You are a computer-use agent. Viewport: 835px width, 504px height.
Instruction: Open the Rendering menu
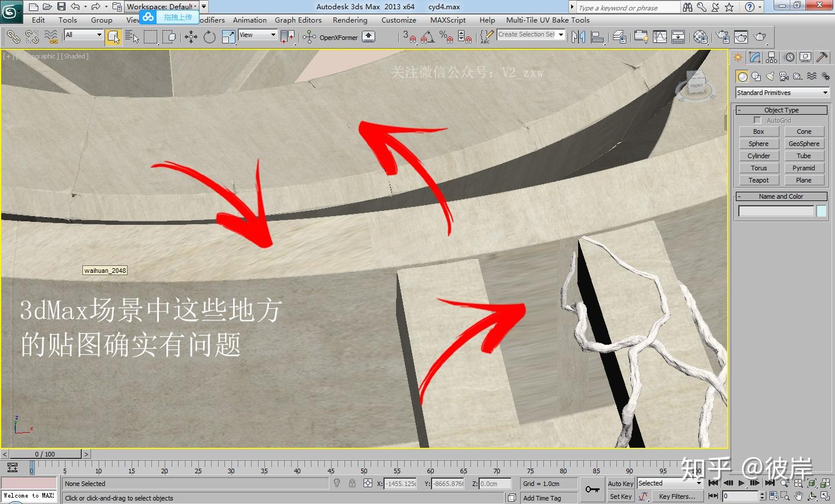tap(350, 20)
